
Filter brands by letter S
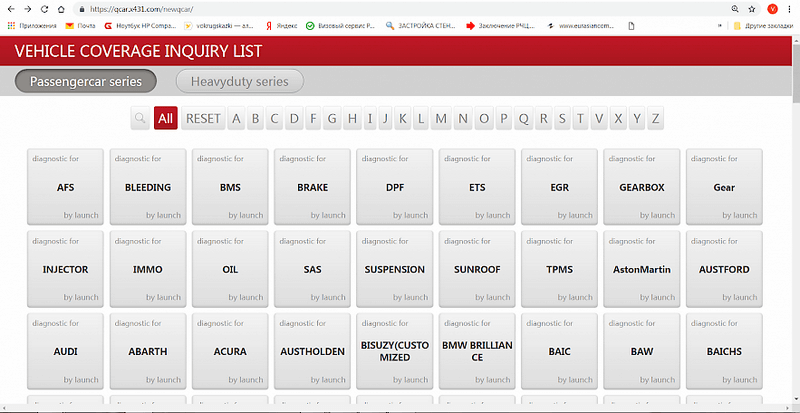coord(562,118)
